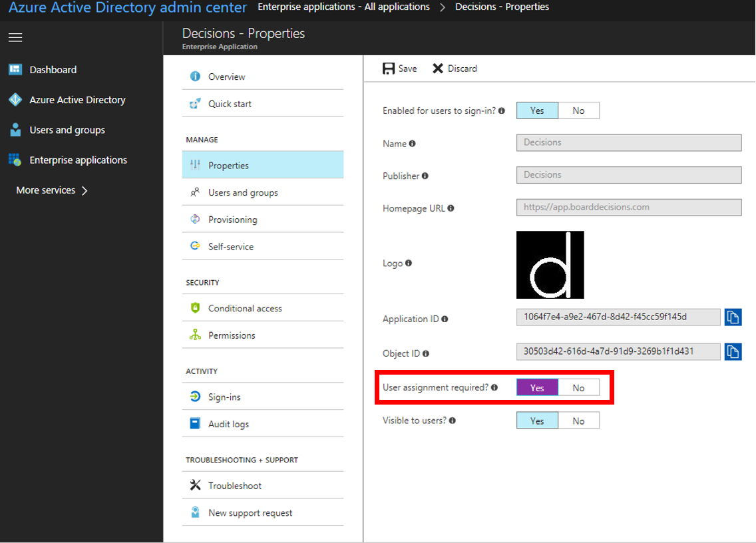Open the hamburger menu icon
The height and width of the screenshot is (543, 756).
(x=15, y=38)
